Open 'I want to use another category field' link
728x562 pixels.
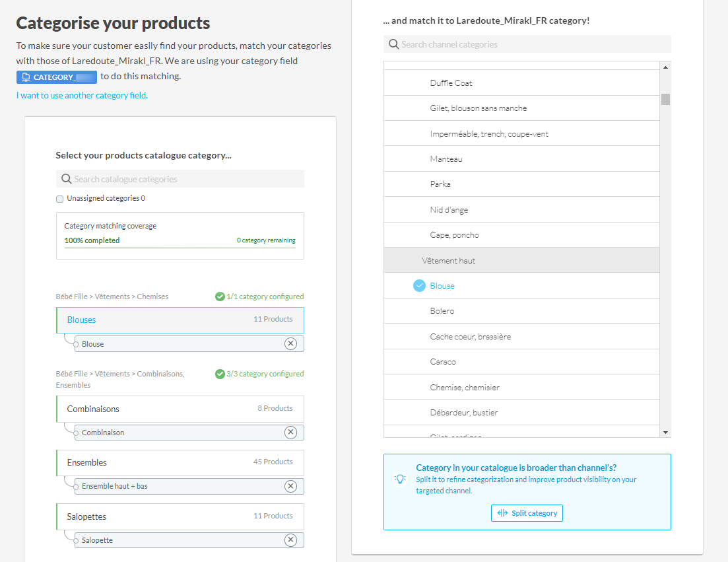tap(82, 95)
